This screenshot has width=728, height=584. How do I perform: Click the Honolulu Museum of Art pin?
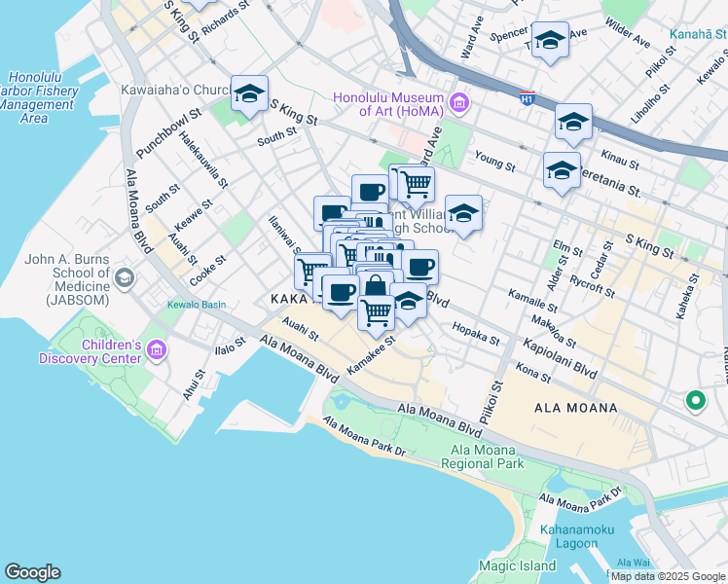(x=458, y=102)
